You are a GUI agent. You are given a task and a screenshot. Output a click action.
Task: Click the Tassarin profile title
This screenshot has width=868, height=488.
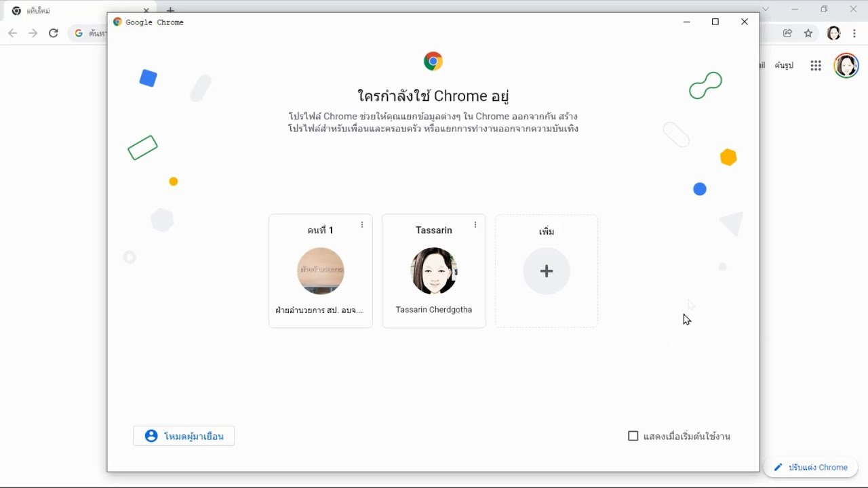point(434,230)
